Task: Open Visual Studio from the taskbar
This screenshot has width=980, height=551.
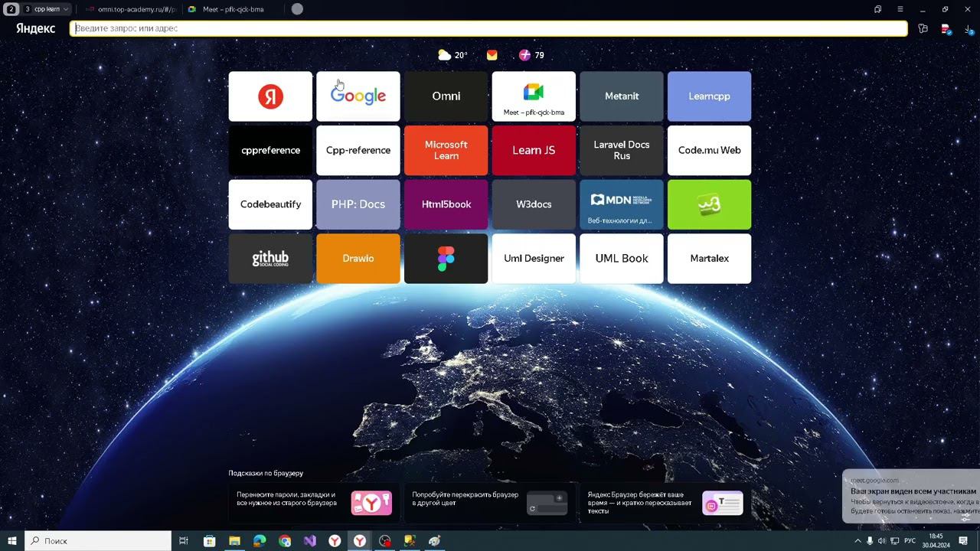Action: [x=309, y=541]
